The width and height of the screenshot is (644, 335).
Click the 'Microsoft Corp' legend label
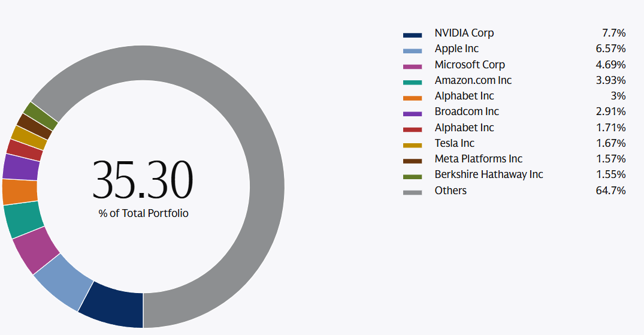[470, 65]
